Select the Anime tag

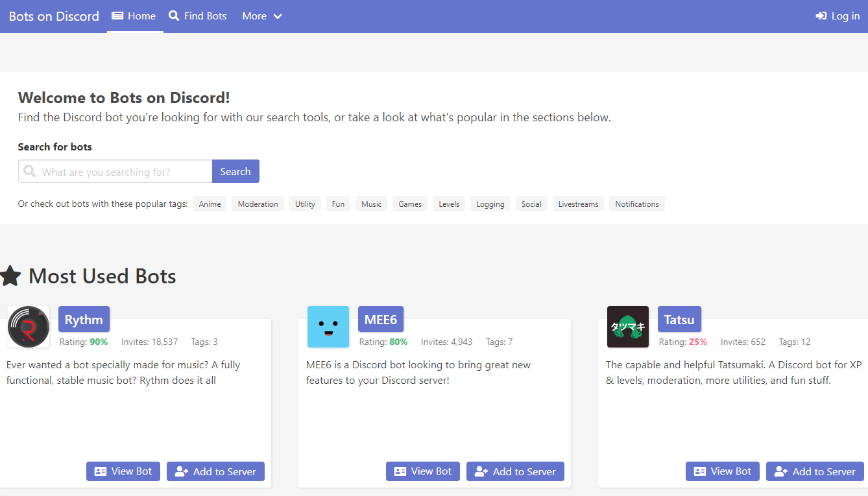(x=210, y=204)
